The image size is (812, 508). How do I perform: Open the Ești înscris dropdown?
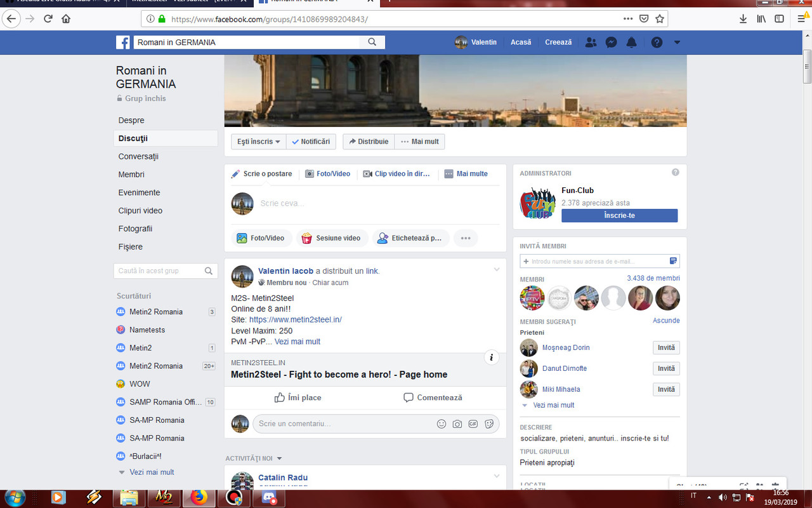(258, 142)
